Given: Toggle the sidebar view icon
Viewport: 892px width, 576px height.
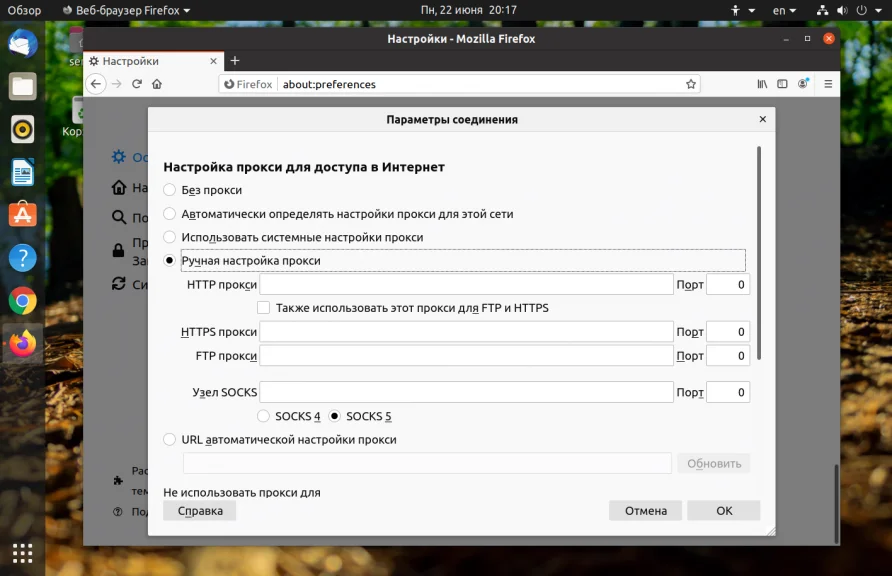Looking at the screenshot, I should 782,84.
